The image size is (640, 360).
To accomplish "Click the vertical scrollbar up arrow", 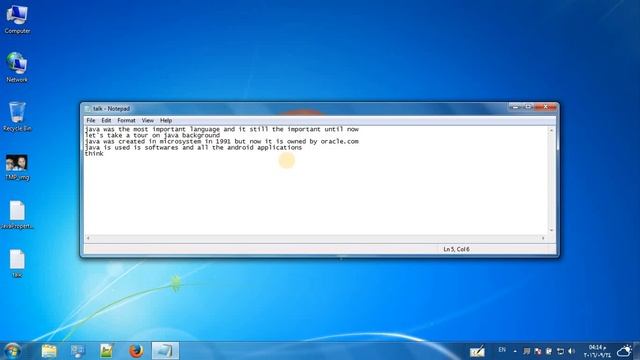I will 551,130.
